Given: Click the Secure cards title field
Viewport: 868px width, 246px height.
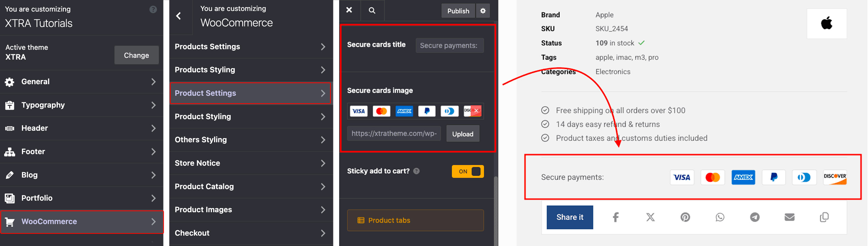Looking at the screenshot, I should [x=449, y=45].
